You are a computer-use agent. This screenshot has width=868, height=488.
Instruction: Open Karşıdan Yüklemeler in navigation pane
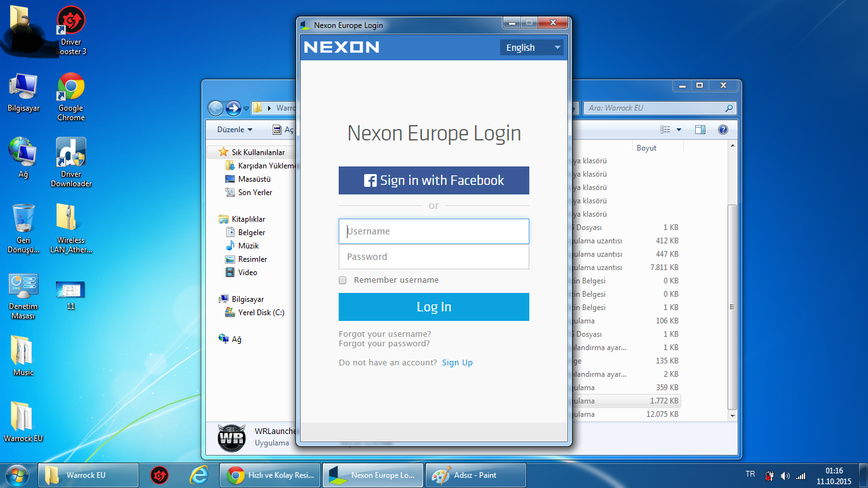[261, 166]
